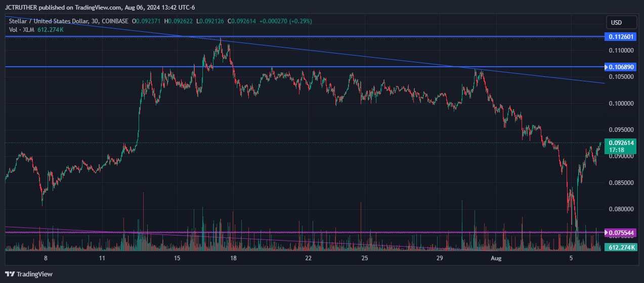Click the 0.090000 price axis label
Viewport: 644px width, 283px height.
point(621,156)
